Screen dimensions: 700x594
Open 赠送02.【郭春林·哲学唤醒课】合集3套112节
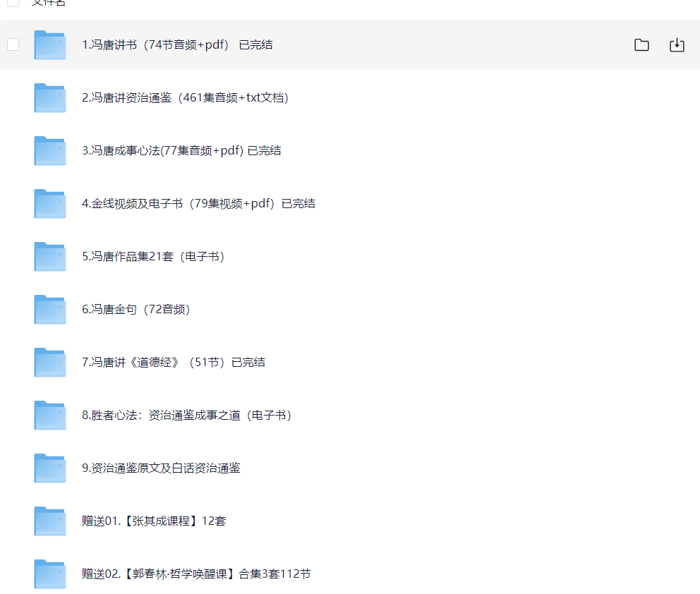(x=196, y=574)
